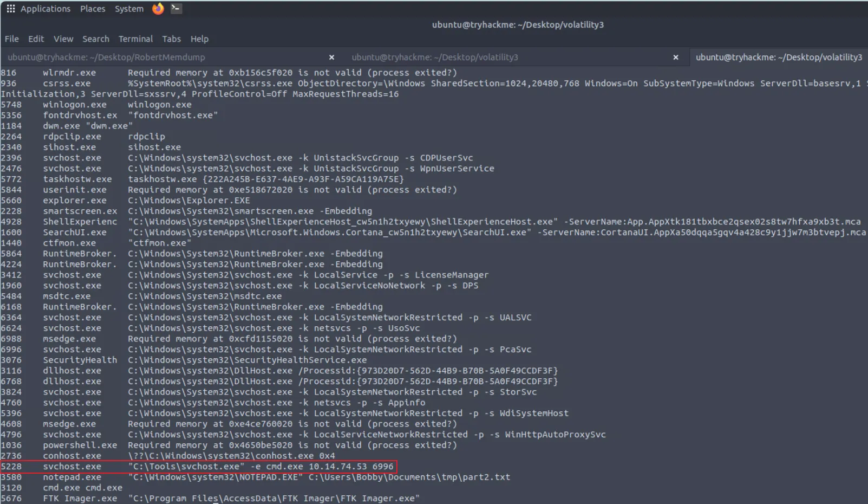Viewport: 868px width, 504px height.
Task: Click the Applications grid icon
Action: tap(11, 9)
